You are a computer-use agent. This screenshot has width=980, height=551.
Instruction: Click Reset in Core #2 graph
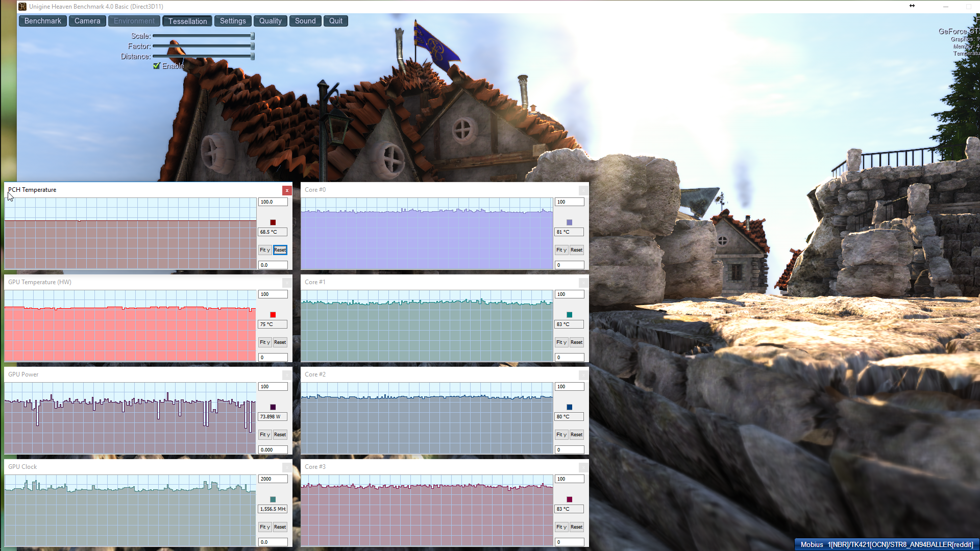tap(577, 435)
